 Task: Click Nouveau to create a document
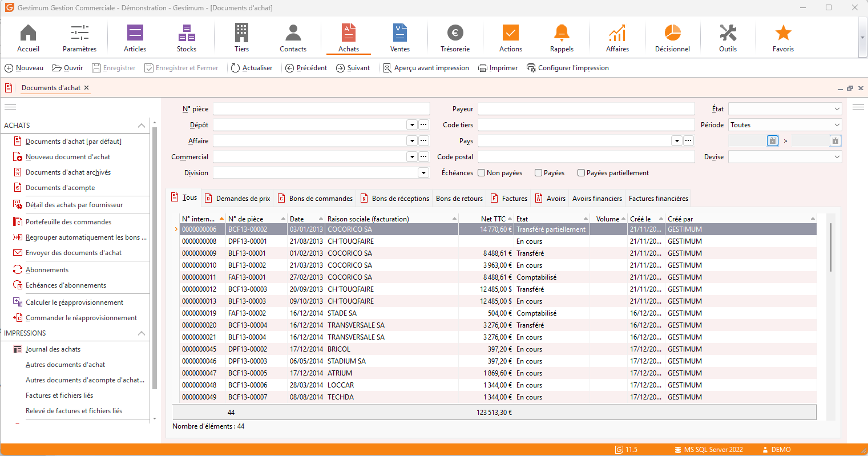[24, 68]
